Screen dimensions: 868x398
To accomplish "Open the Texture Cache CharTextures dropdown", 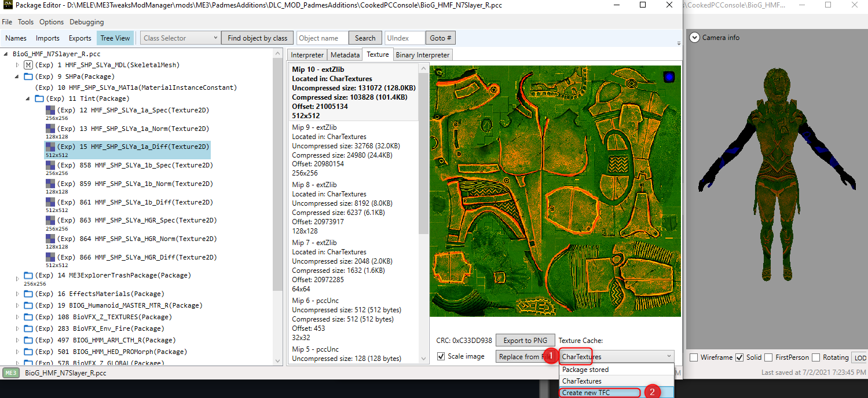I will pos(617,356).
